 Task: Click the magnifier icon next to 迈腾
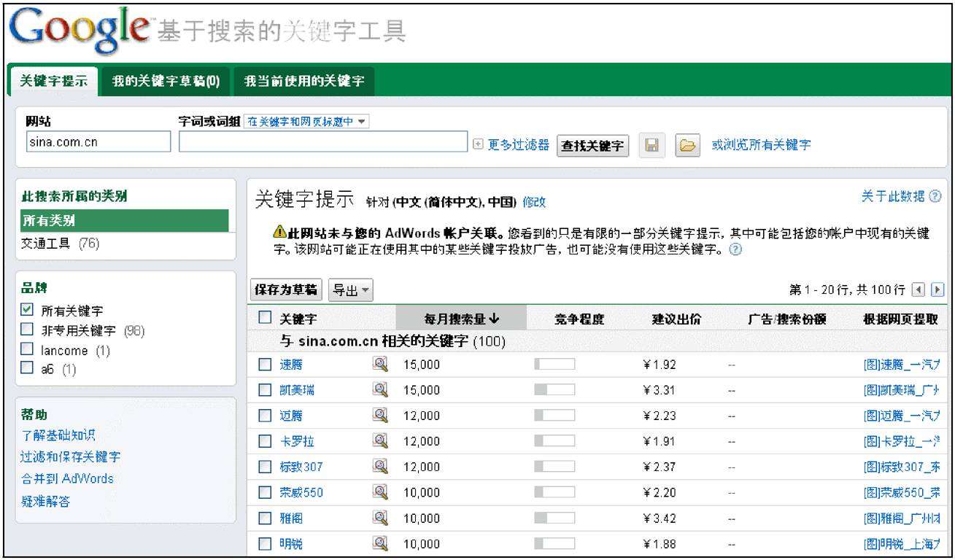[380, 416]
